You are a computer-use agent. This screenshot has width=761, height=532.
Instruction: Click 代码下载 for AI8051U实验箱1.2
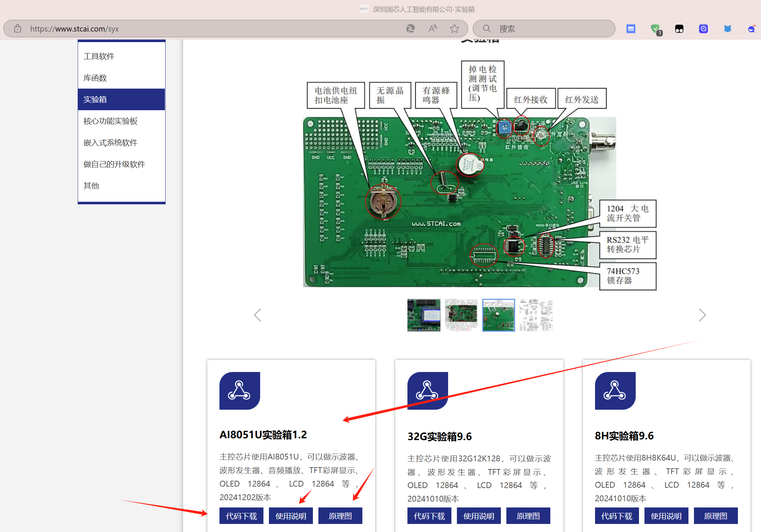[241, 516]
